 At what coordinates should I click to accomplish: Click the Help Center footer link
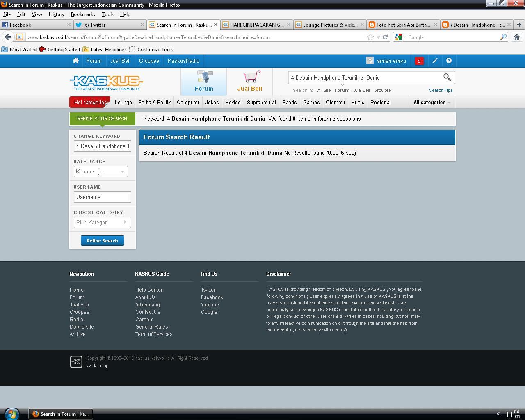[x=149, y=290]
